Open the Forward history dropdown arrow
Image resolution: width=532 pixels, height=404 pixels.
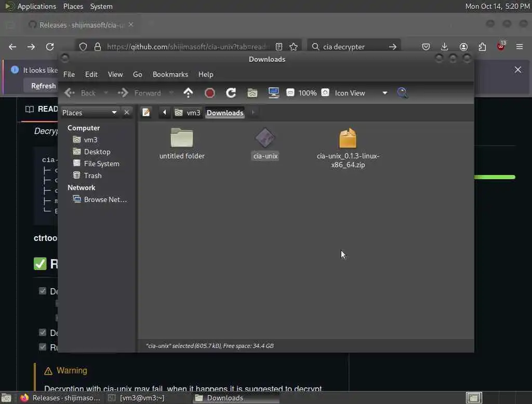[x=171, y=92]
